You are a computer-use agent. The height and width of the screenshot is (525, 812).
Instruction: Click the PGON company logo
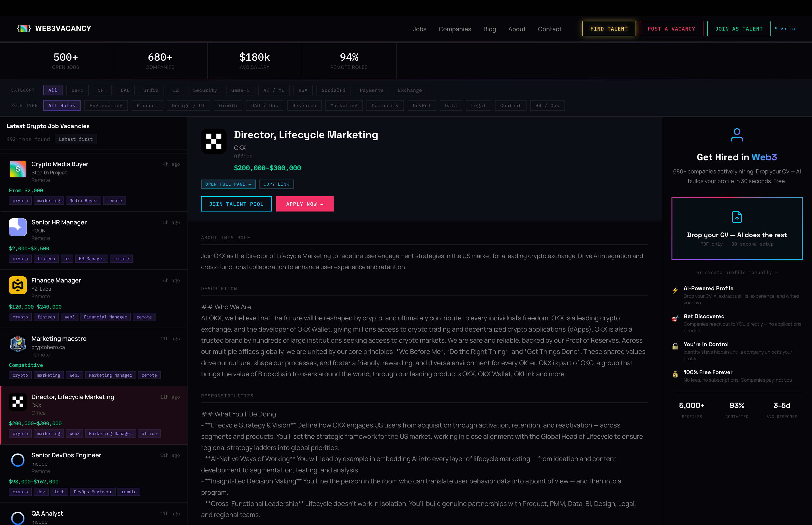(18, 227)
